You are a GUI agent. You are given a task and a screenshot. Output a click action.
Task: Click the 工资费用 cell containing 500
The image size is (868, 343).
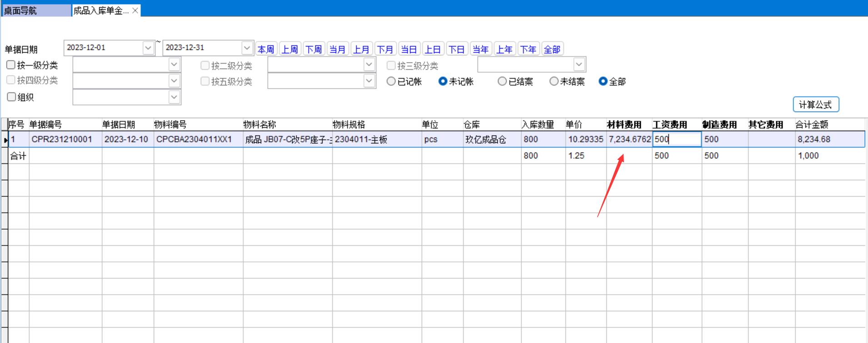click(x=676, y=139)
